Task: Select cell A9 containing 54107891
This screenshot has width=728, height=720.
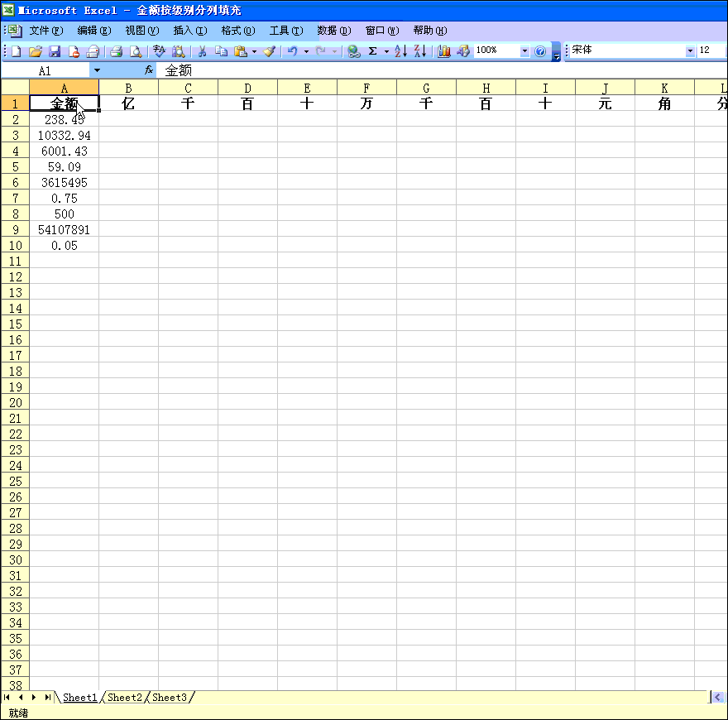Action: coord(64,230)
